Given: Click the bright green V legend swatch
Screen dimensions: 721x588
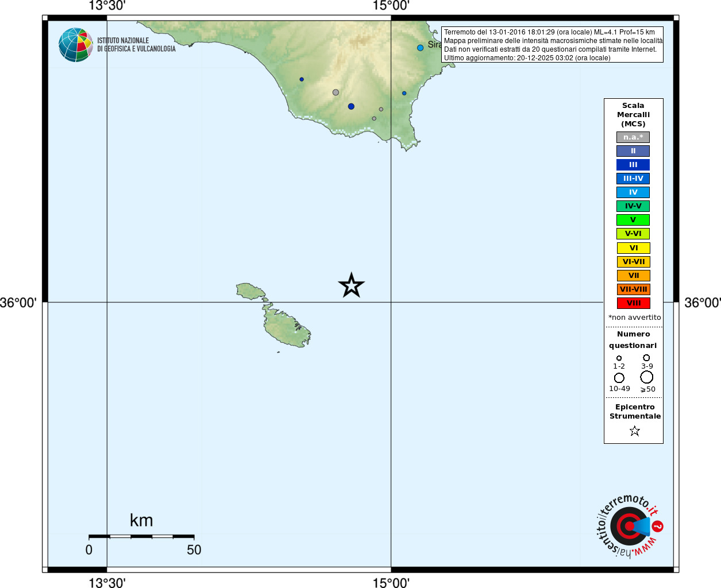Looking at the screenshot, I should pos(633,220).
